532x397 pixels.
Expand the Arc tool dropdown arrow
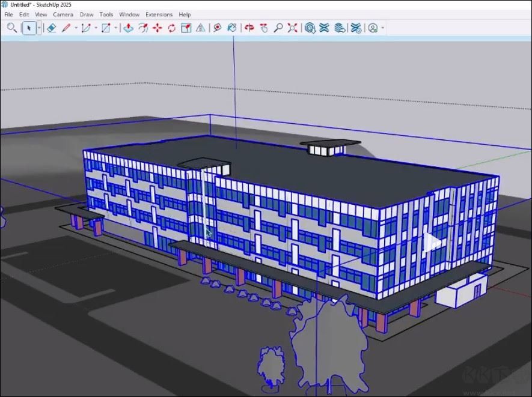[96, 28]
